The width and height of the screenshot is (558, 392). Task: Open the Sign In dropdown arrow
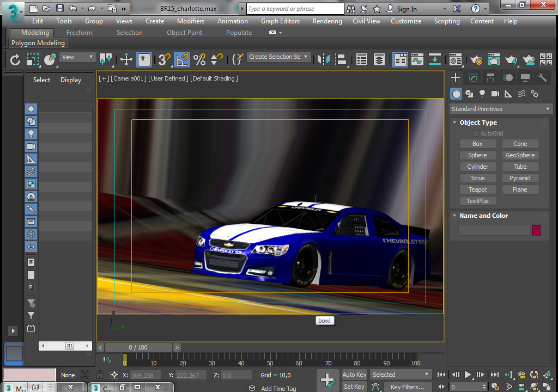point(445,9)
